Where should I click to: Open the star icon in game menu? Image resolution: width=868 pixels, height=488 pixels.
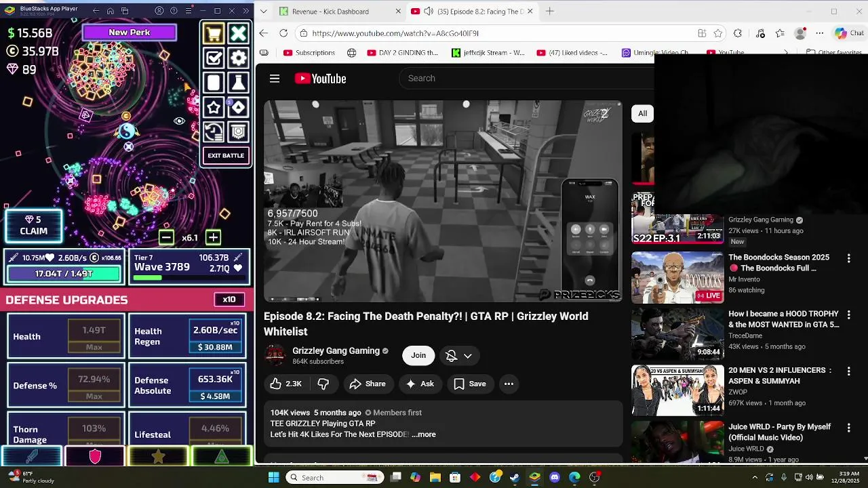[214, 108]
